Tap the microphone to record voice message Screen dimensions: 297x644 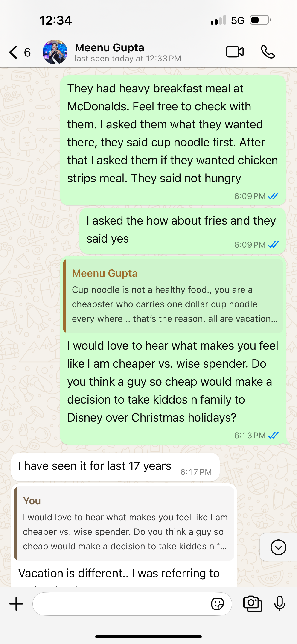[x=280, y=604]
